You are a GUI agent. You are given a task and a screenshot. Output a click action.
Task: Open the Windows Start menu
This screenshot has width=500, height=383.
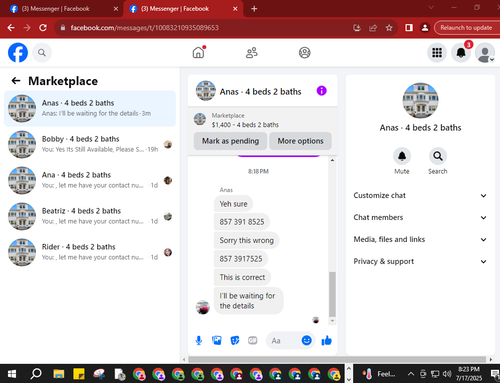pos(12,374)
